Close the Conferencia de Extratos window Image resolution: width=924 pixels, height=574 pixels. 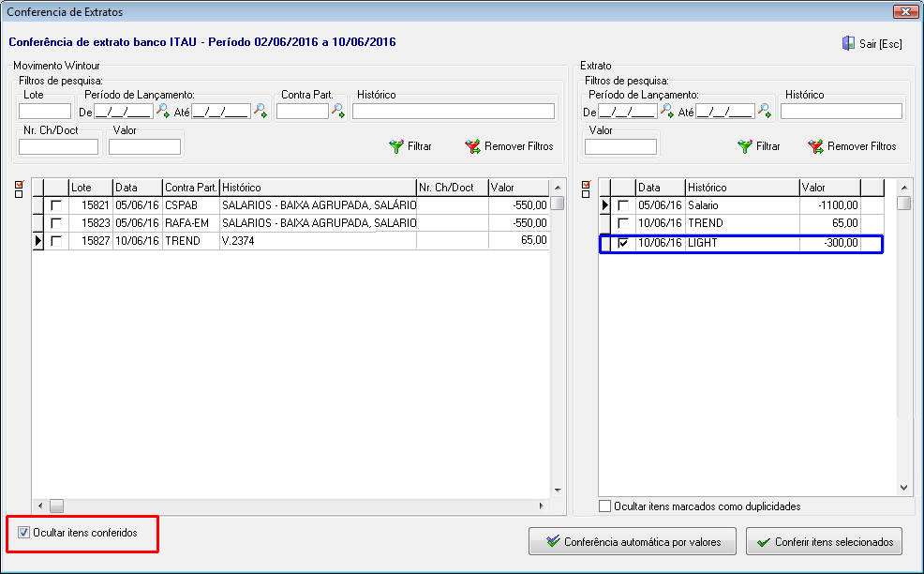pyautogui.click(x=905, y=11)
